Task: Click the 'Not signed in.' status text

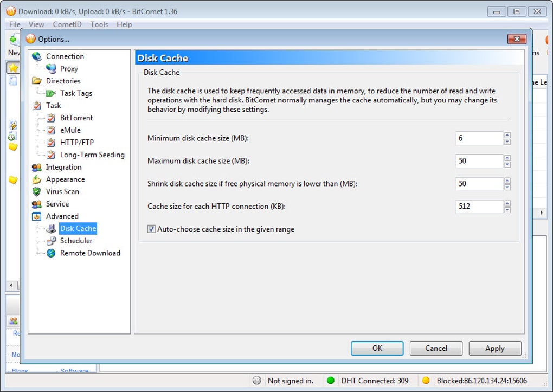Action: tap(290, 381)
